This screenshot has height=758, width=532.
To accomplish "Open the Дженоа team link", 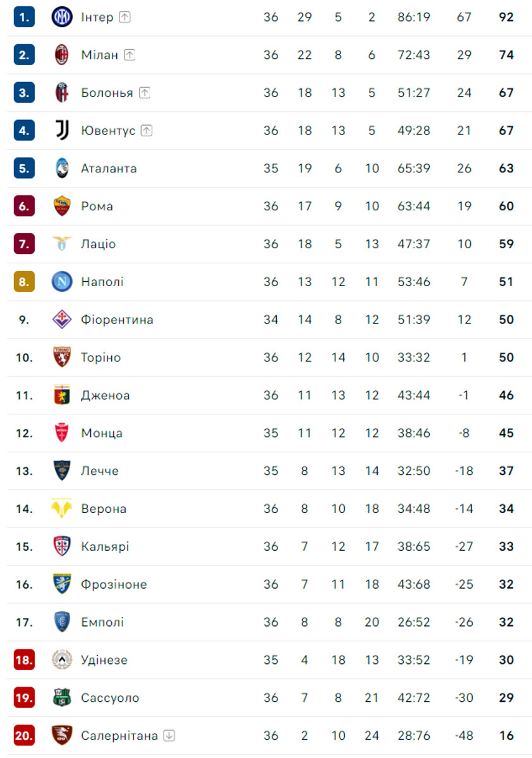I will [106, 395].
